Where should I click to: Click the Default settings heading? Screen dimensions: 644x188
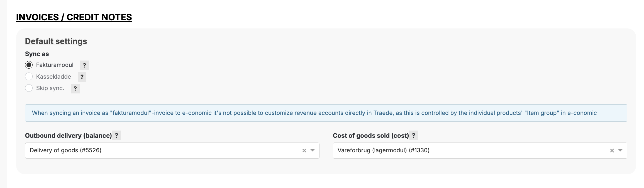pyautogui.click(x=56, y=41)
